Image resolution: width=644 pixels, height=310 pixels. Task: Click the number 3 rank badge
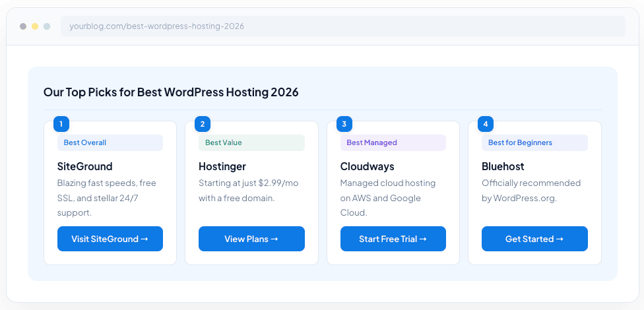click(x=344, y=124)
